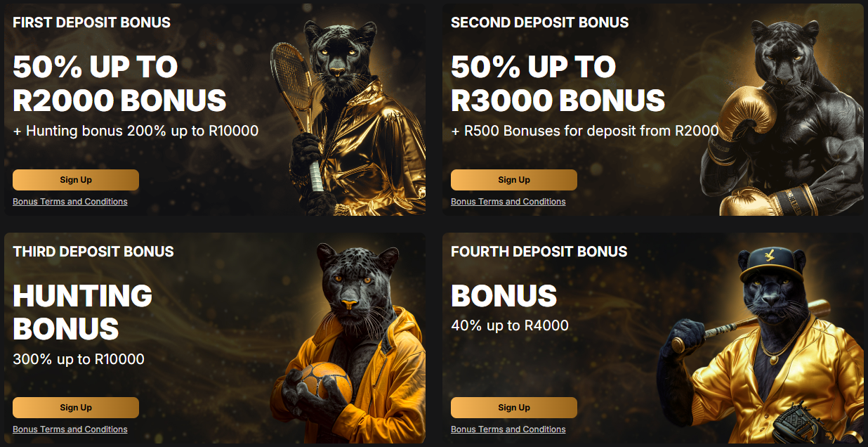Click Sign Up under First Deposit Bonus

point(76,180)
